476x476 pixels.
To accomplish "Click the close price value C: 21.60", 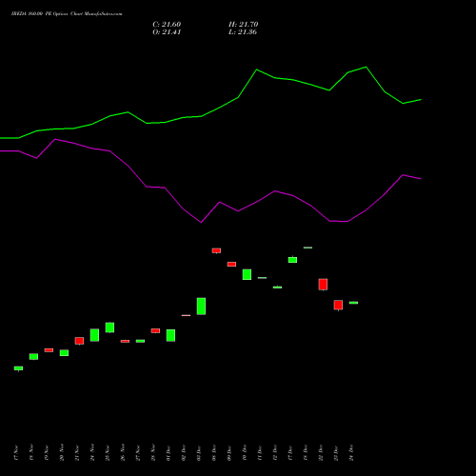I will pyautogui.click(x=167, y=25).
